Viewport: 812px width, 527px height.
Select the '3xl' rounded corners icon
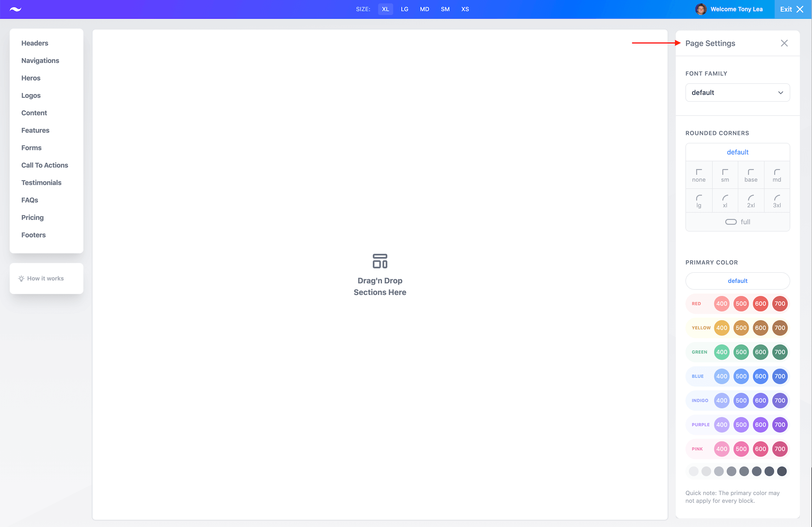[x=777, y=200]
